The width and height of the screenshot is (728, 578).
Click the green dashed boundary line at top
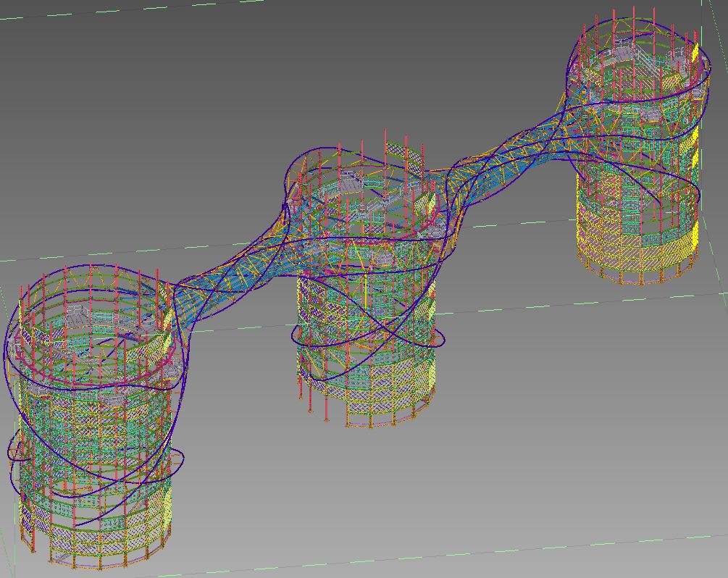click(145, 8)
